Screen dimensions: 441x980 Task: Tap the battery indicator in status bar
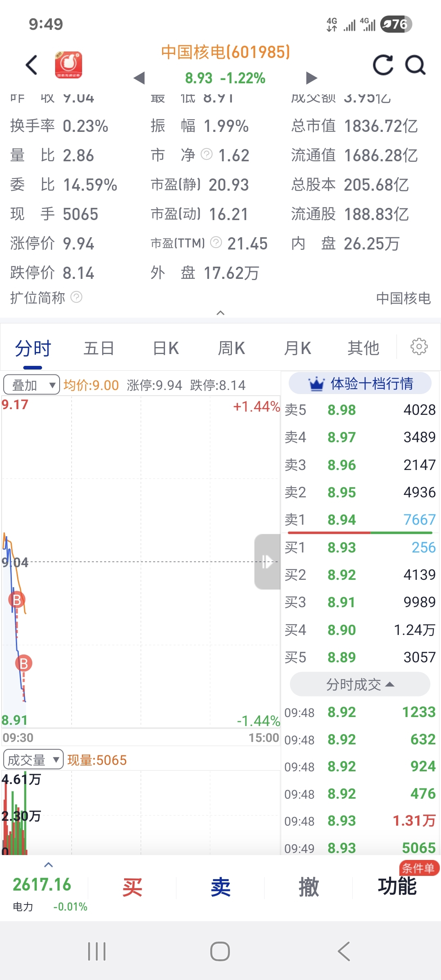(x=396, y=24)
